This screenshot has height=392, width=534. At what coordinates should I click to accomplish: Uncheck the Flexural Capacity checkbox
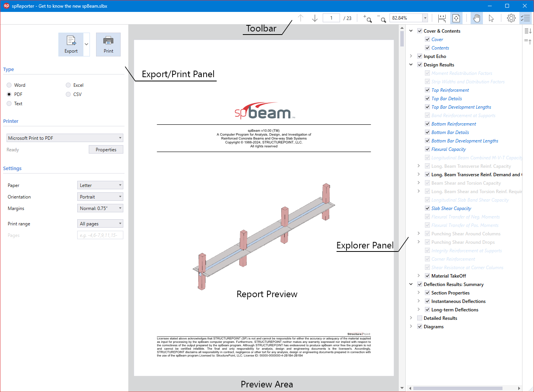427,149
